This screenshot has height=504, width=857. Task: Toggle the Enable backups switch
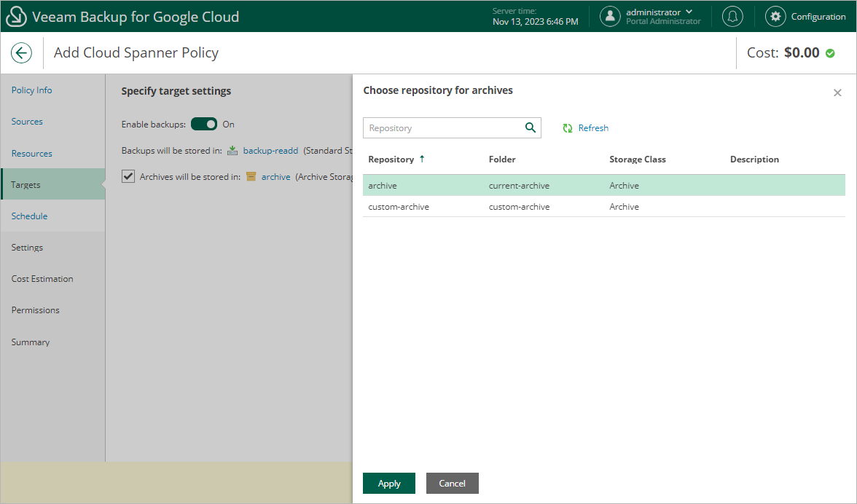(204, 124)
